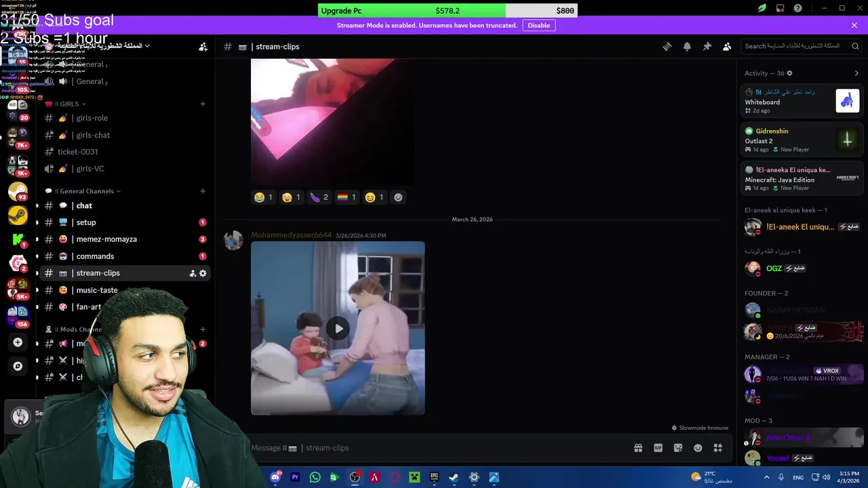Open the image attachment above the reactions

(332, 121)
